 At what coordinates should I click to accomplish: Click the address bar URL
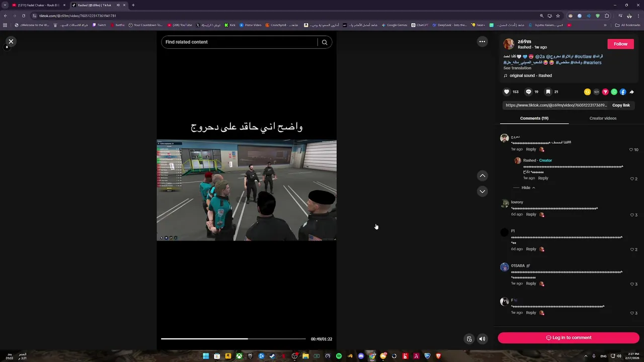point(78,16)
